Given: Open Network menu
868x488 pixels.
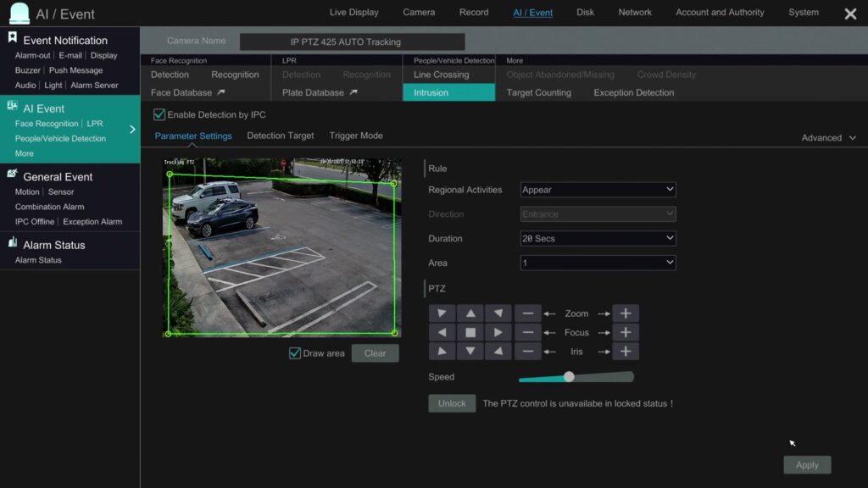Looking at the screenshot, I should (635, 12).
